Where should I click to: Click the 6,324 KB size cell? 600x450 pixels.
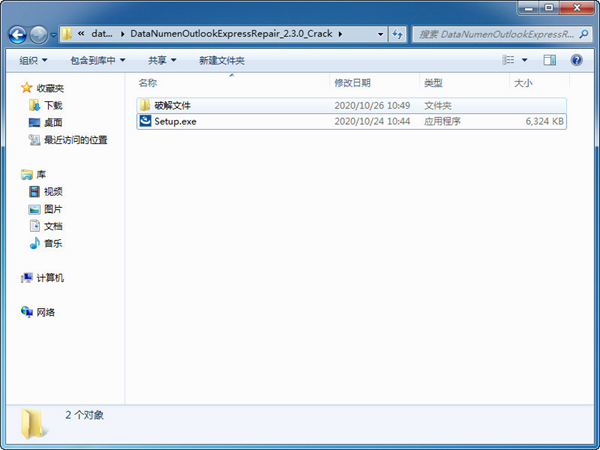545,121
